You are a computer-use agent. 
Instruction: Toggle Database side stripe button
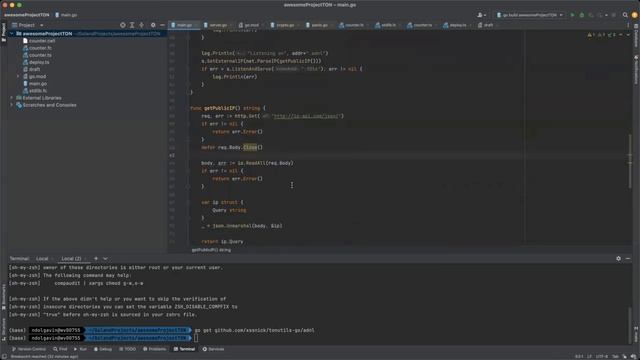point(636,37)
